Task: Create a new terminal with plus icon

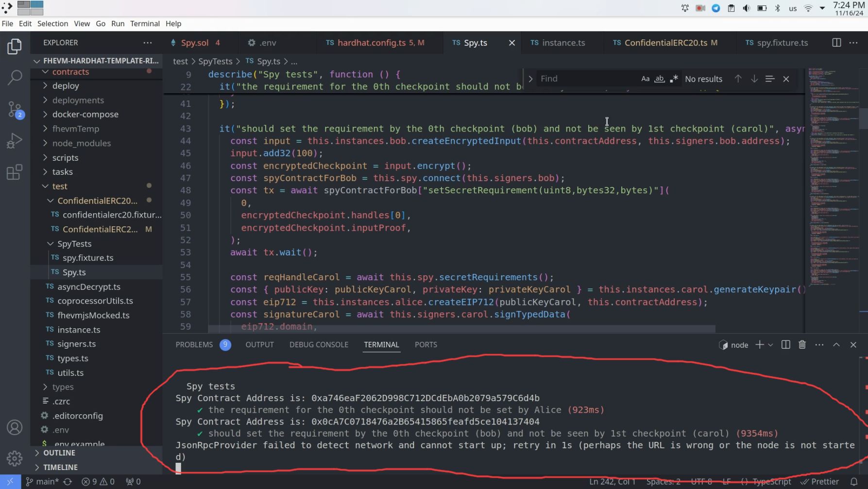Action: click(760, 345)
